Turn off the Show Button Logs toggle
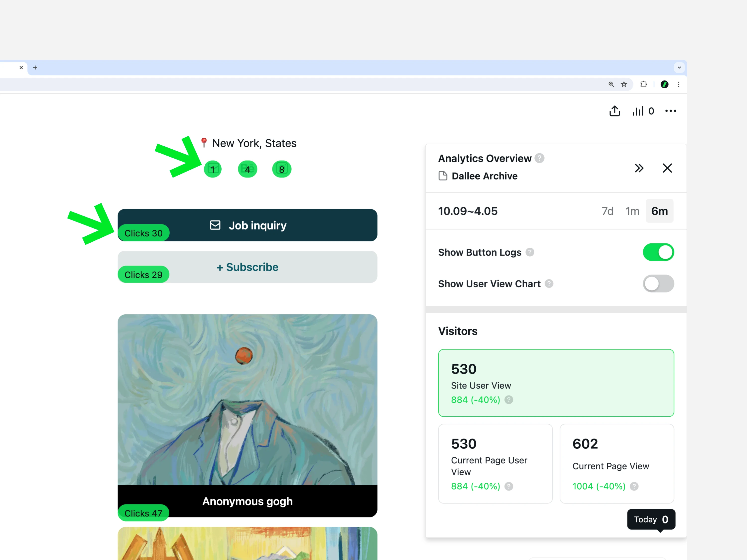747x560 pixels. [x=658, y=252]
